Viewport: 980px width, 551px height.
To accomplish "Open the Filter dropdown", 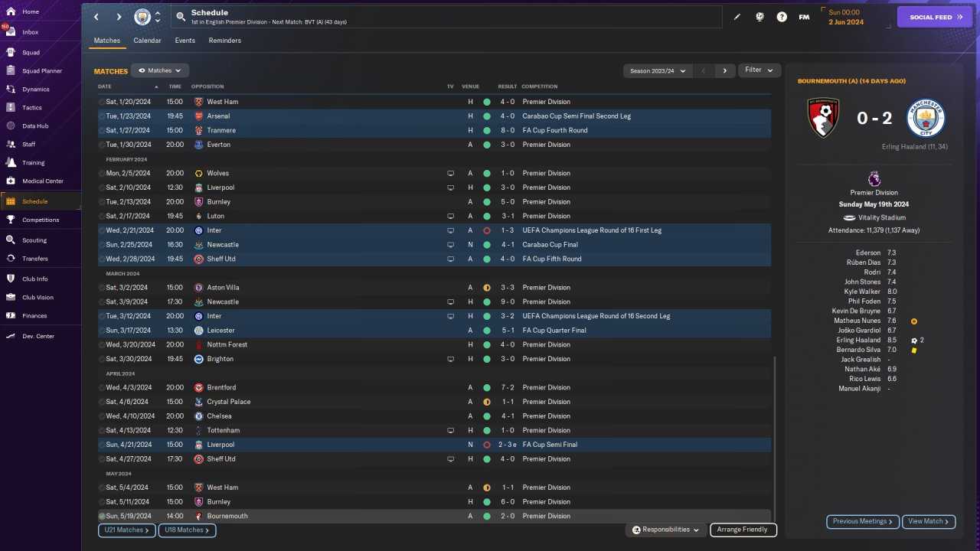I will (x=759, y=70).
